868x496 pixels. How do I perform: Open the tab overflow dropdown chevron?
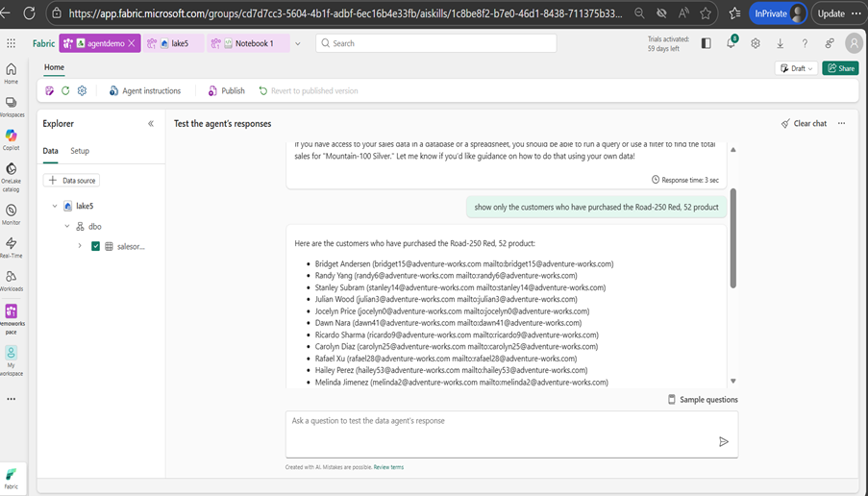pyautogui.click(x=297, y=43)
